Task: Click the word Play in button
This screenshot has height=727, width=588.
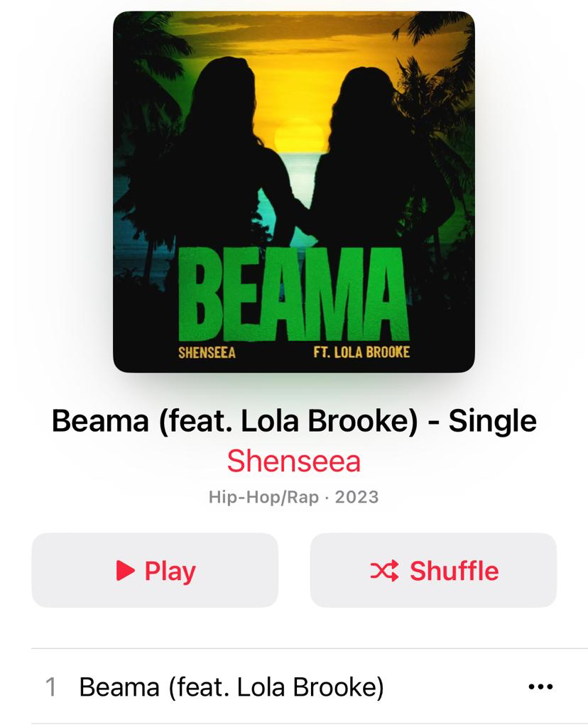Action: click(170, 572)
